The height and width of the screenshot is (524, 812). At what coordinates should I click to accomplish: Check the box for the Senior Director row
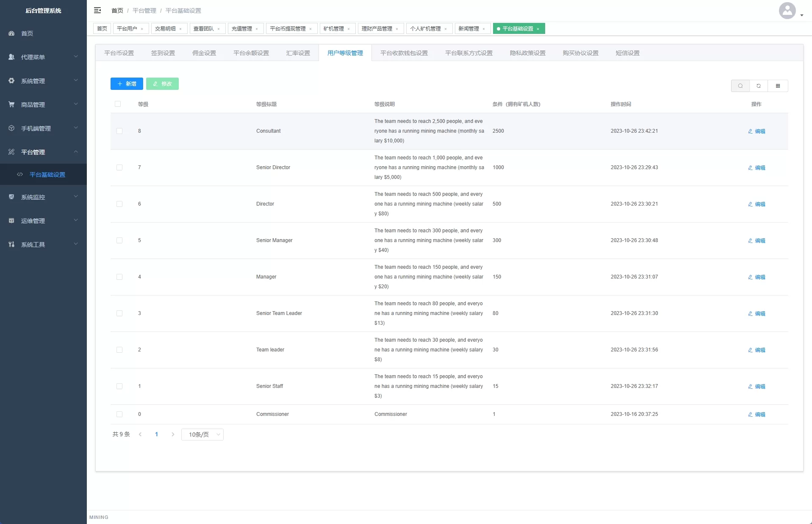(119, 167)
